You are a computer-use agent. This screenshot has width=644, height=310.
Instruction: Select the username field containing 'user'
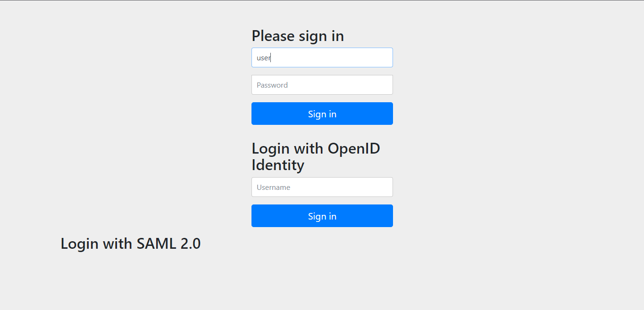pyautogui.click(x=322, y=57)
